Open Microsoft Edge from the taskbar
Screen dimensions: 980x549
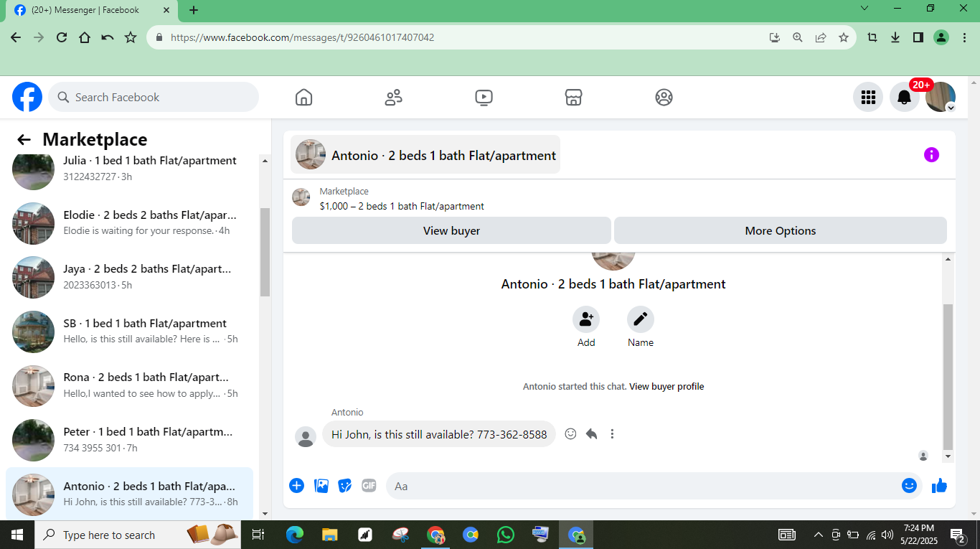click(295, 535)
